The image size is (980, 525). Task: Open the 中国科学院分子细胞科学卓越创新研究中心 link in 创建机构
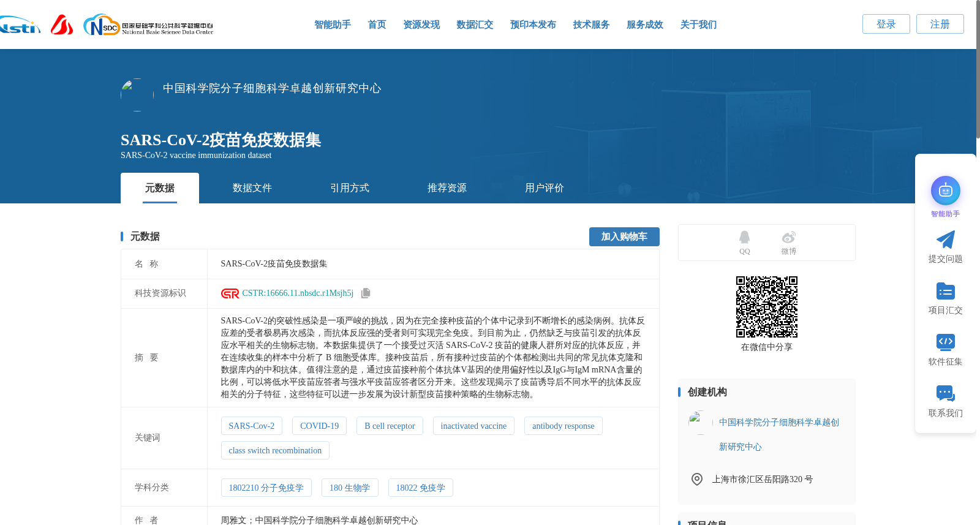pos(779,434)
